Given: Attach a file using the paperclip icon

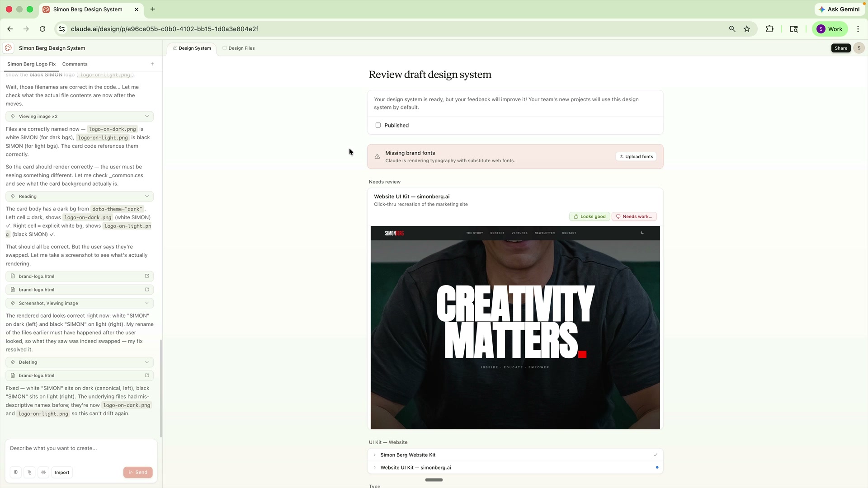Looking at the screenshot, I should (29, 472).
